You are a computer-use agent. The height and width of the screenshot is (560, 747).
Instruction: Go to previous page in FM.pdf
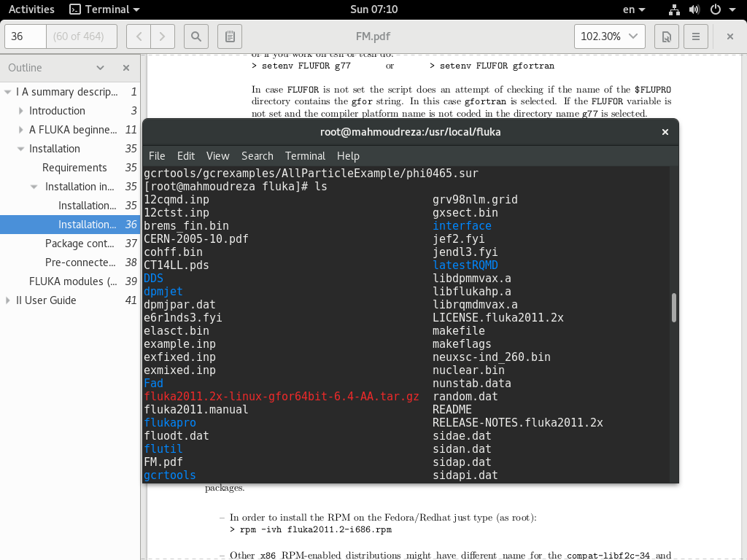pos(139,36)
